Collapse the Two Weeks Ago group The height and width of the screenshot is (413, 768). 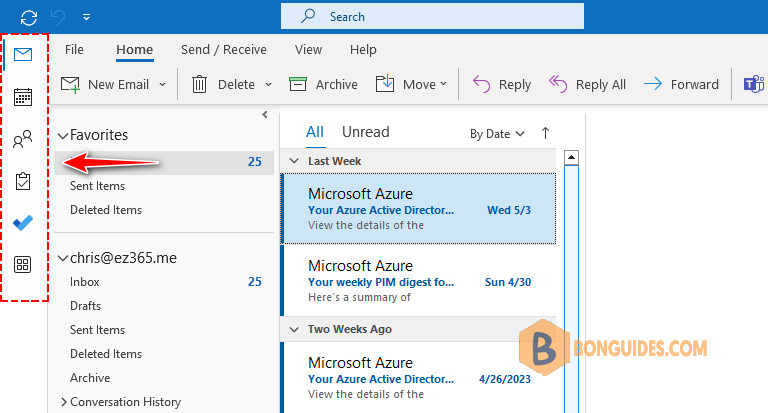tap(294, 329)
